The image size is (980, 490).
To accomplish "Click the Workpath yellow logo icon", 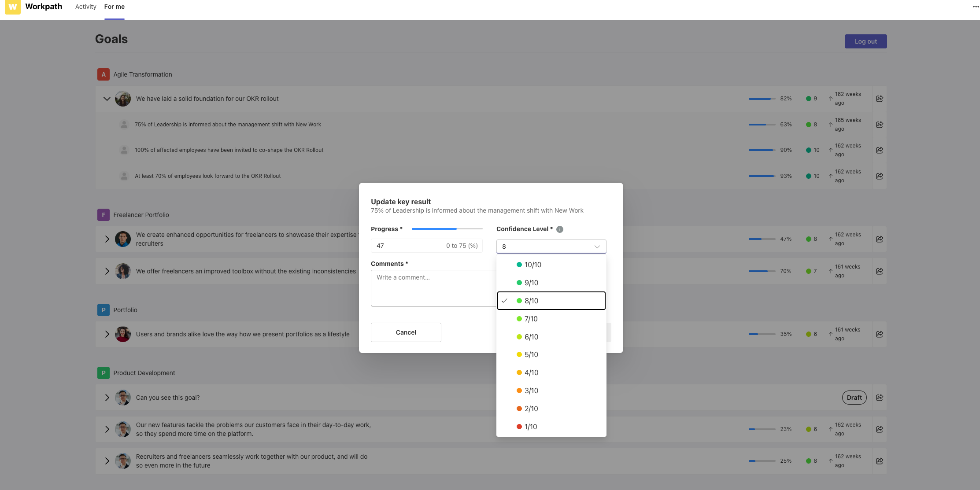I will 13,7.
